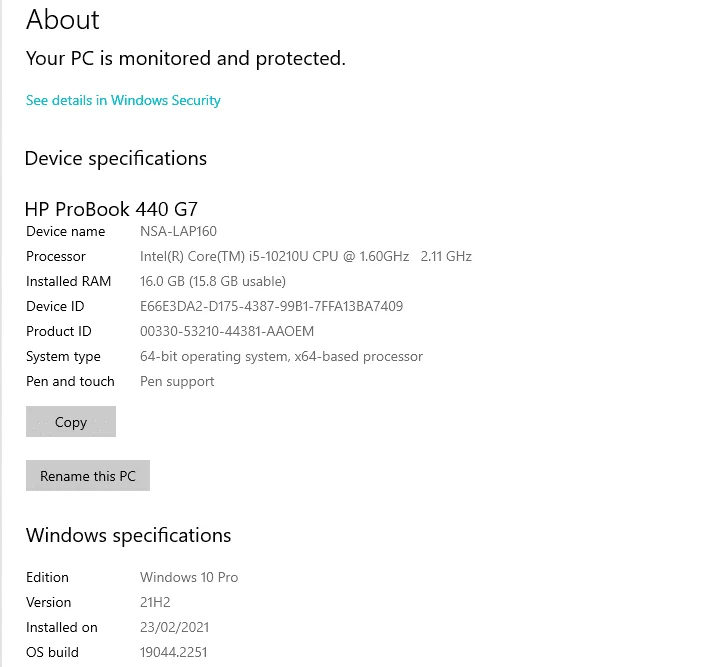
Task: Select the 16.0 GB (15.8 GB usable) value
Action: click(x=213, y=281)
